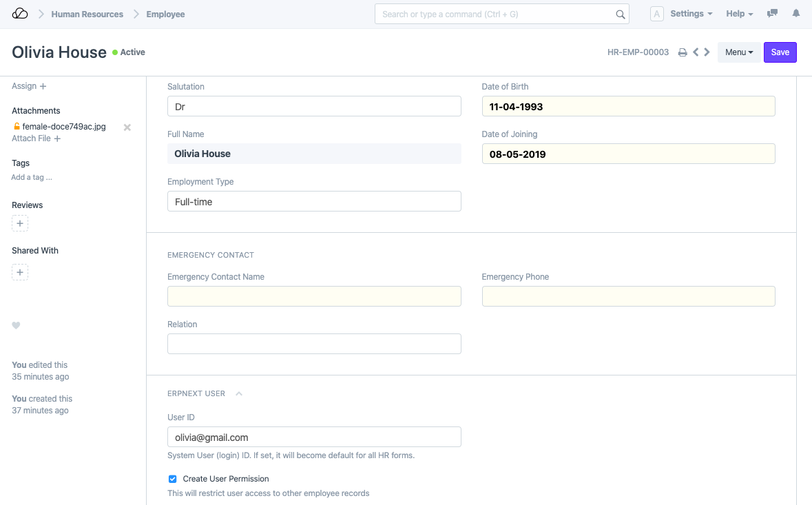
Task: Go to next employee record arrow
Action: pyautogui.click(x=707, y=52)
